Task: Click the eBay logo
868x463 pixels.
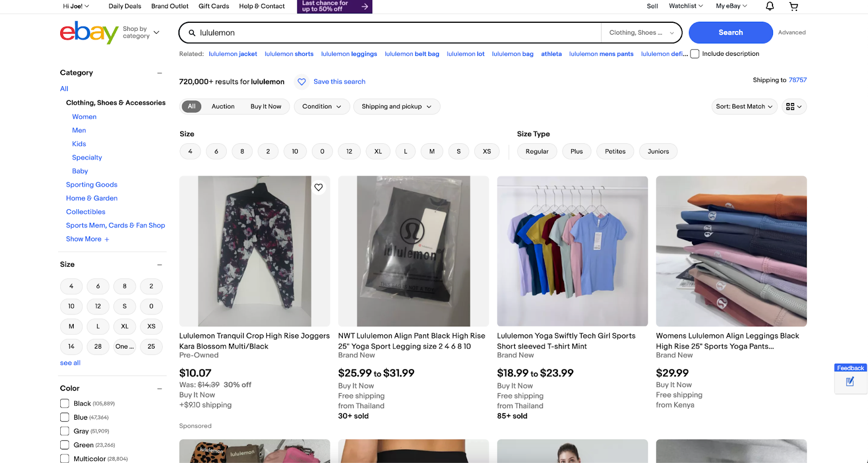Action: (89, 33)
